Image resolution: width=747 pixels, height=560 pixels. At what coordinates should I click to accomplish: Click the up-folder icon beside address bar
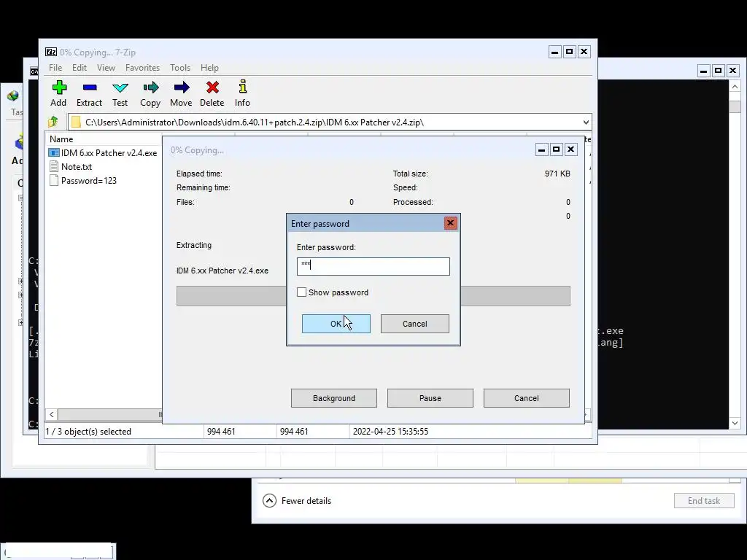53,122
